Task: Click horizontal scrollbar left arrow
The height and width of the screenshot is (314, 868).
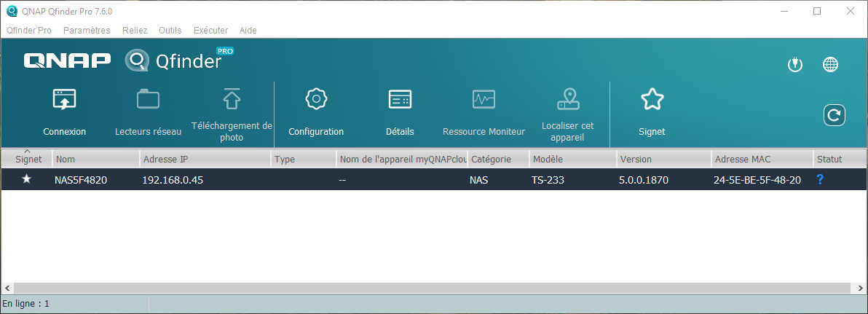Action: (7, 288)
